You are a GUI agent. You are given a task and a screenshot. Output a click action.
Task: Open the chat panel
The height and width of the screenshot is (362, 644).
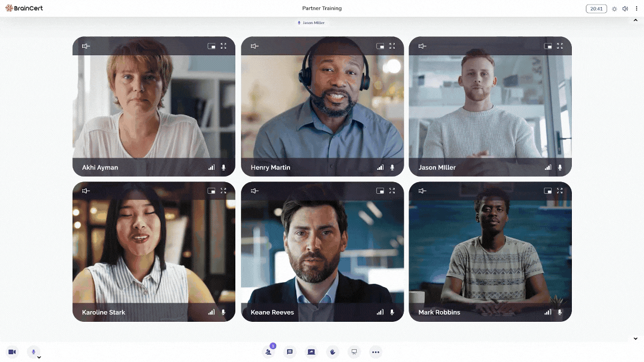290,352
